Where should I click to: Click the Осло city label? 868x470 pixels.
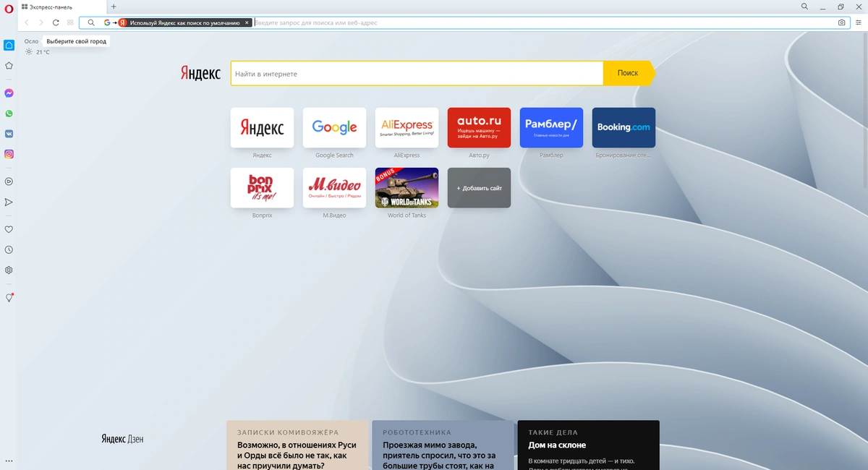point(31,41)
